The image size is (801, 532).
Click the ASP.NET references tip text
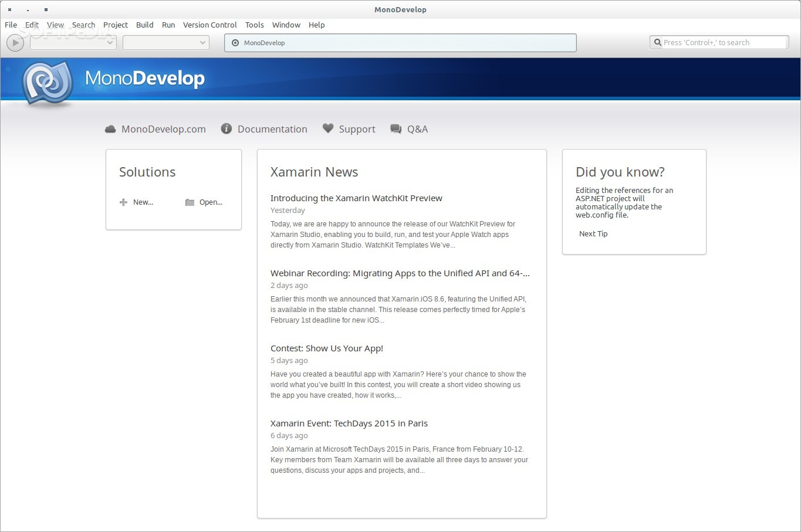point(624,202)
